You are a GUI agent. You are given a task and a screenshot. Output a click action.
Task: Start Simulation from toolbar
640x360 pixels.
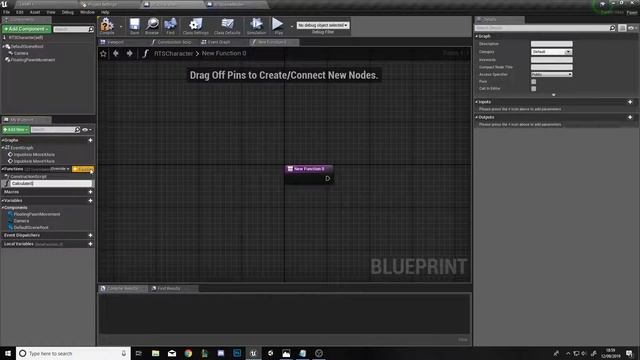(x=256, y=26)
